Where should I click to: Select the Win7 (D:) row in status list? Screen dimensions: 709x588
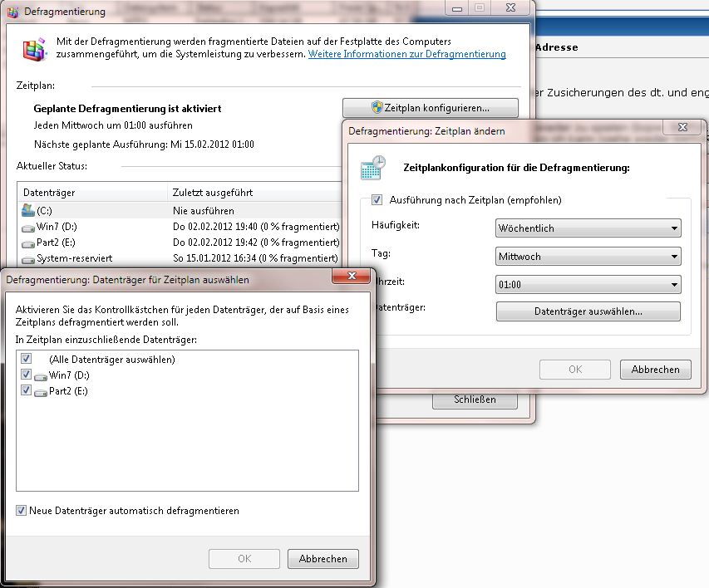(x=180, y=227)
